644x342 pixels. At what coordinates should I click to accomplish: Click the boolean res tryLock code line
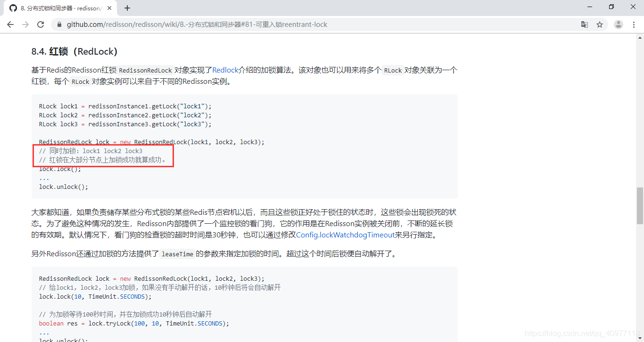point(134,323)
